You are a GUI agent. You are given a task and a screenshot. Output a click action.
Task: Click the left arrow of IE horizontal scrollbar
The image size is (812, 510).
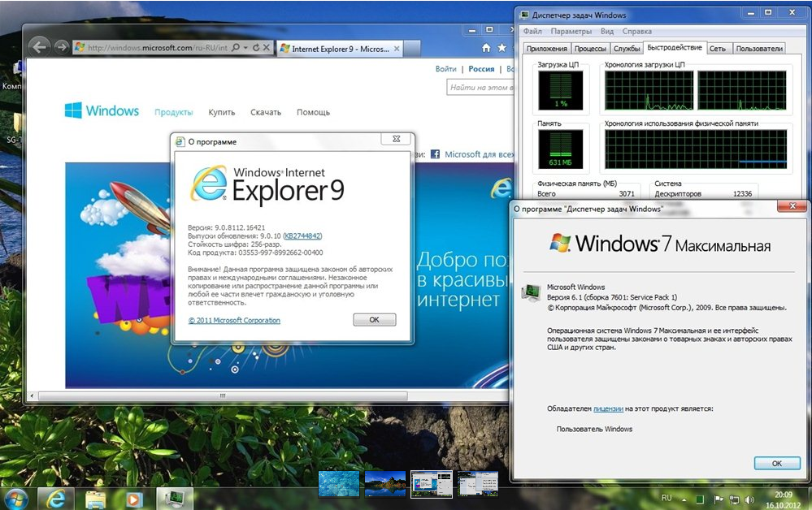coord(33,395)
